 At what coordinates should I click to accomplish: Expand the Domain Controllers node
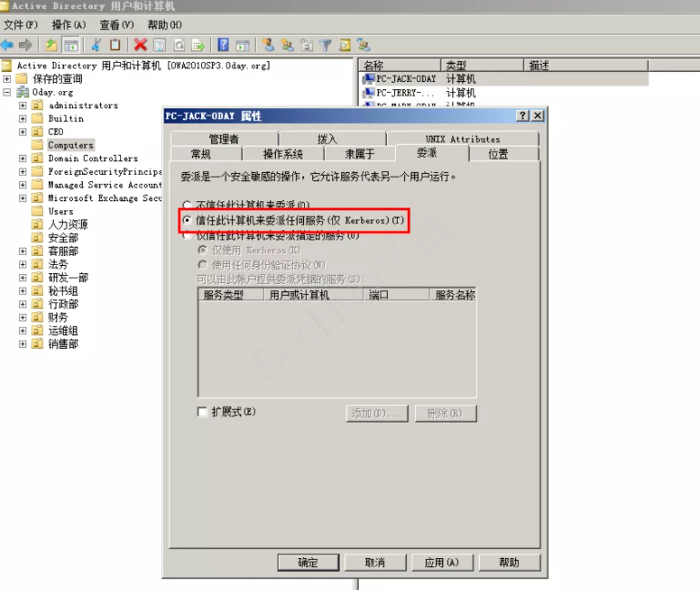point(23,158)
